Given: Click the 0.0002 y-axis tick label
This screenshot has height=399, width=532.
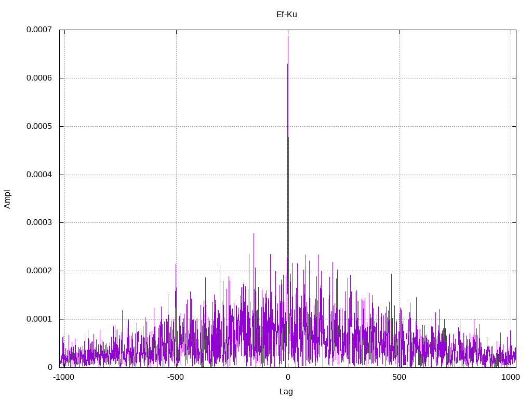Looking at the screenshot, I should pyautogui.click(x=39, y=271).
